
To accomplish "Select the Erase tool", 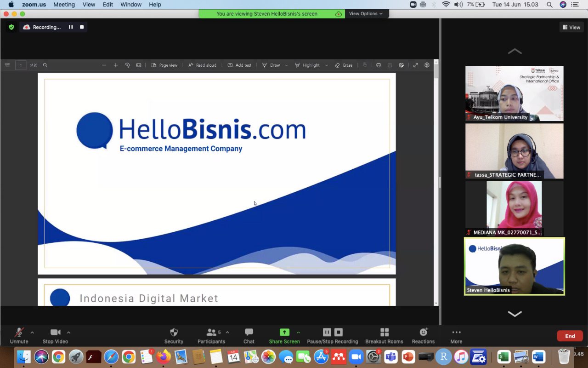I will click(x=344, y=65).
